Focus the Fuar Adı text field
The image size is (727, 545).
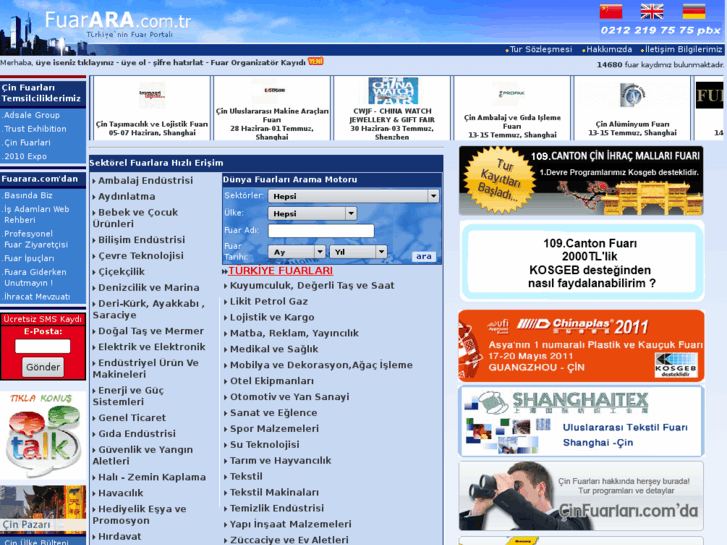pyautogui.click(x=321, y=231)
